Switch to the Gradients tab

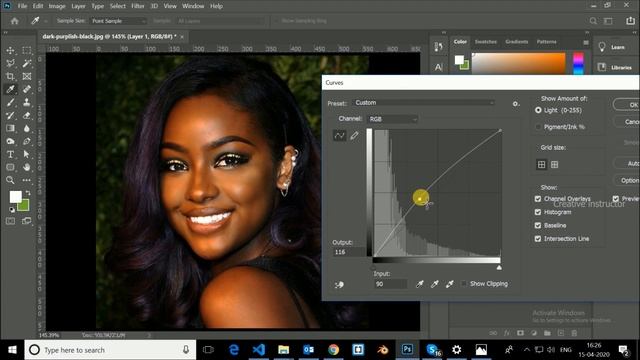pyautogui.click(x=517, y=42)
